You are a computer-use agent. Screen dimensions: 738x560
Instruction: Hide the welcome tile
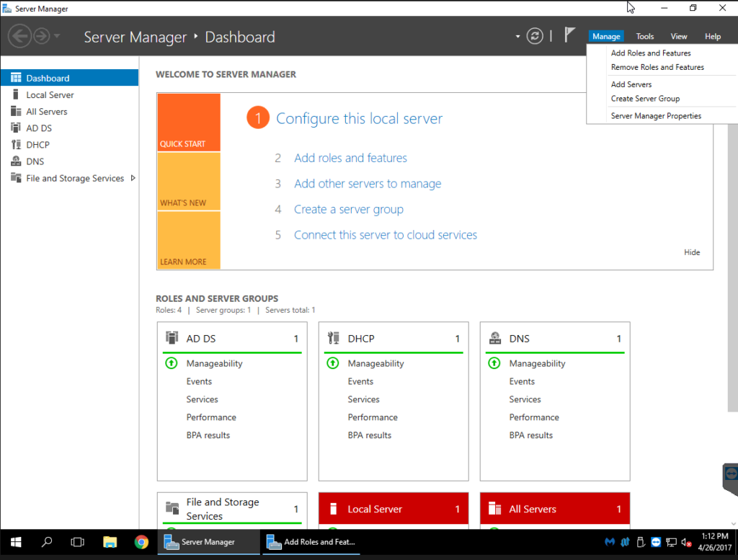click(692, 252)
